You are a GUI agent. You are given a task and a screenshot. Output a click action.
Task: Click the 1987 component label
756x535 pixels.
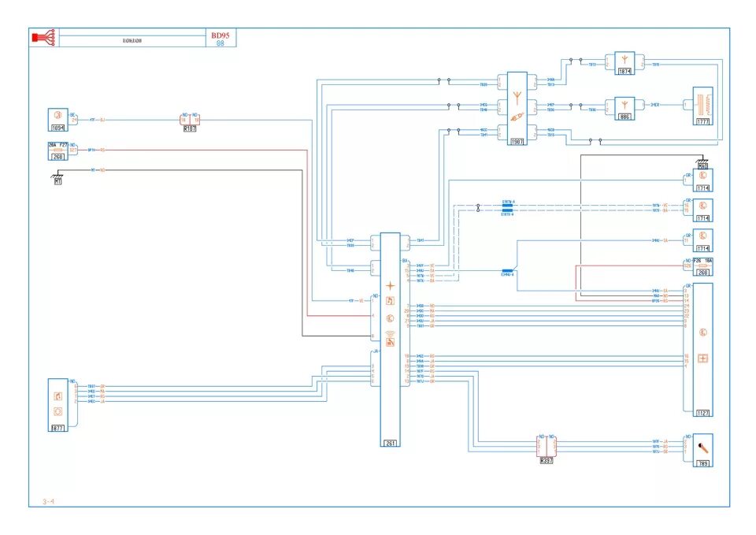pyautogui.click(x=517, y=141)
